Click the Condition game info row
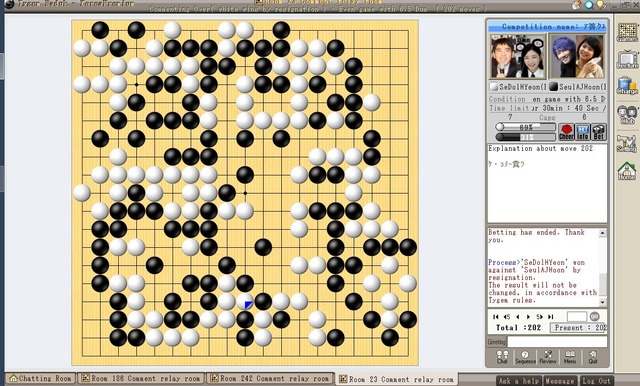The image size is (640, 386). point(547,99)
